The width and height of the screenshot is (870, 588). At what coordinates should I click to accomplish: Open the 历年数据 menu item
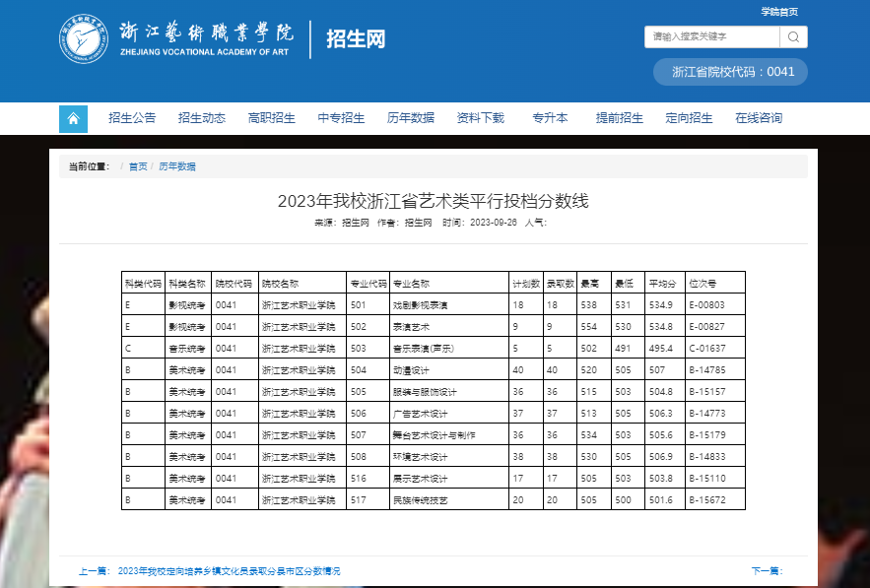411,118
